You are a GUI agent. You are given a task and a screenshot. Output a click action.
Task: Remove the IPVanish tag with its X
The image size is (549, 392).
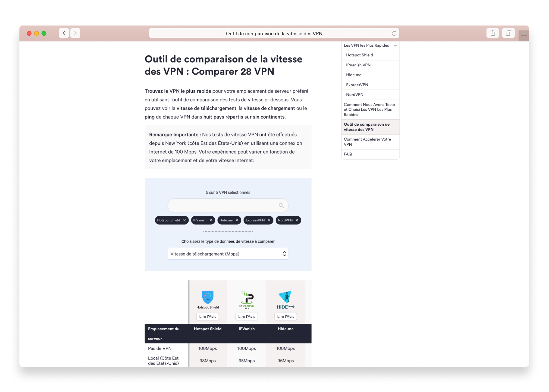click(211, 220)
